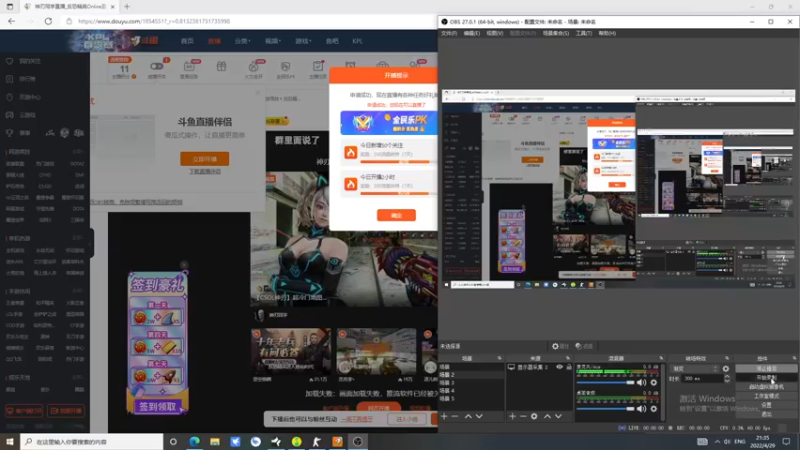800x450 pixels.
Task: Toggle the live broadcast switch in Douyu toolbar
Action: [156, 66]
